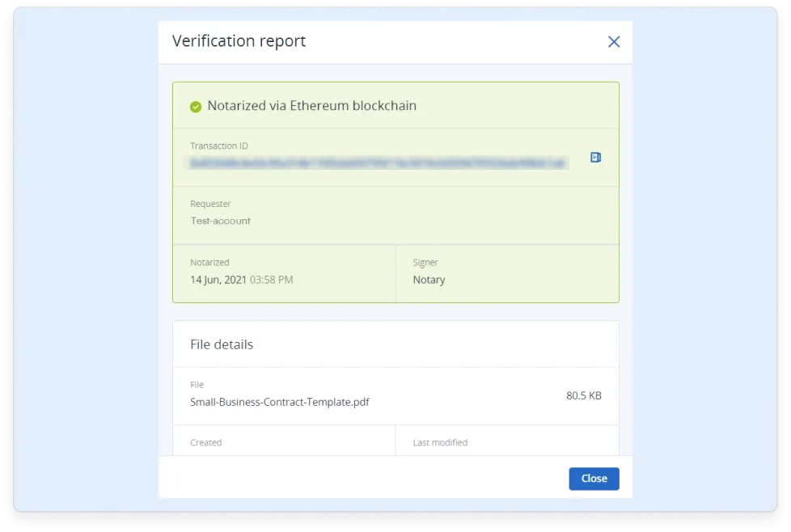
Task: Select the Created field area
Action: click(x=205, y=442)
